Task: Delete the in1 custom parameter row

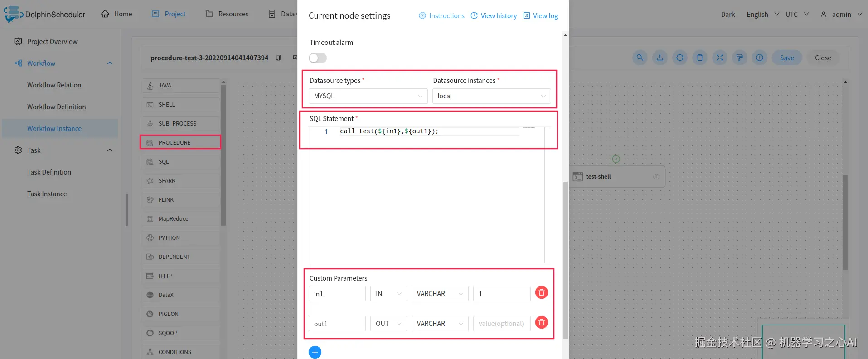Action: [542, 292]
